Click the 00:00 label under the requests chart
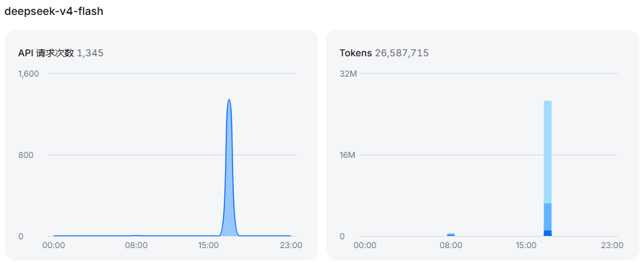644x263 pixels. pos(54,245)
